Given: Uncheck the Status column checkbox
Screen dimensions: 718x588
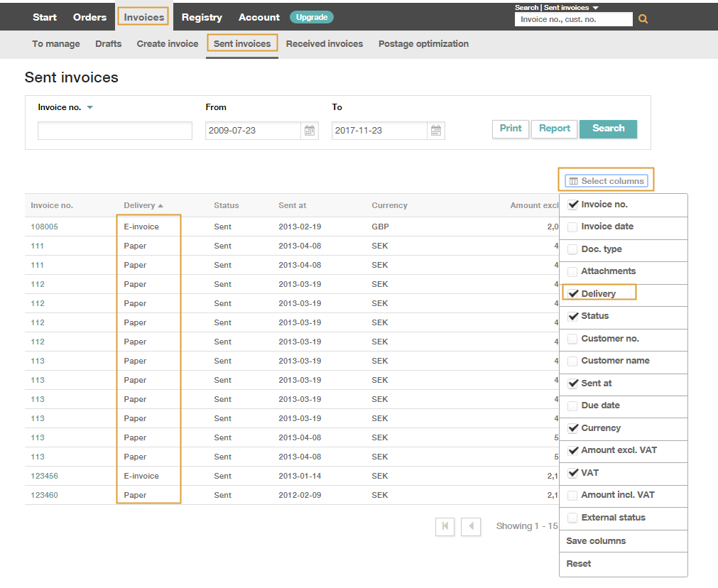Looking at the screenshot, I should 572,316.
